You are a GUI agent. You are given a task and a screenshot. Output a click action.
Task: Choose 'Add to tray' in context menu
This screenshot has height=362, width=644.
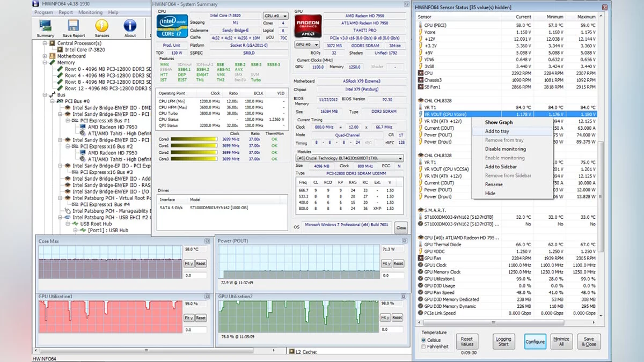coord(497,131)
